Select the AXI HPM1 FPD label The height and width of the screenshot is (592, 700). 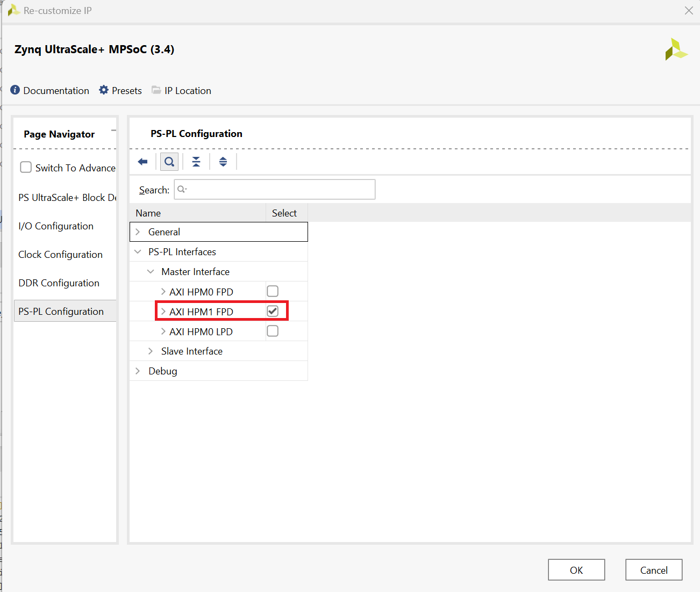point(201,312)
